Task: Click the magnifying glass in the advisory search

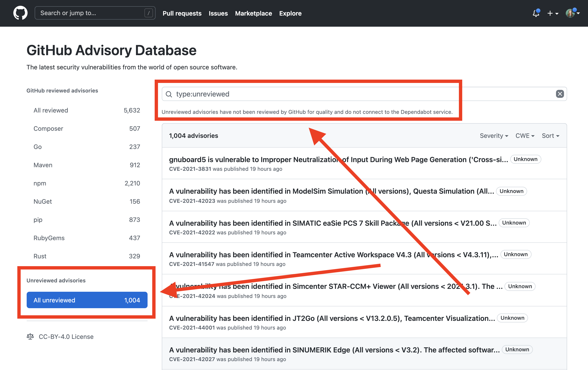Action: pos(169,94)
